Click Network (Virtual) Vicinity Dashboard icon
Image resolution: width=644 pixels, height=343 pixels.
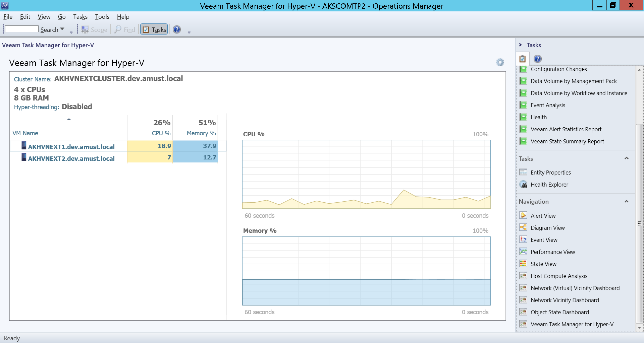pyautogui.click(x=523, y=288)
